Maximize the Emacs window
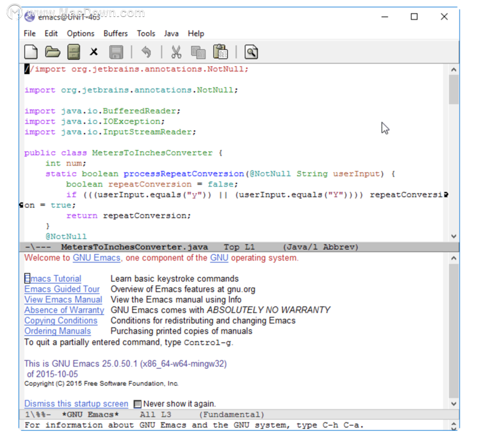This screenshot has height=446, width=504. [414, 16]
